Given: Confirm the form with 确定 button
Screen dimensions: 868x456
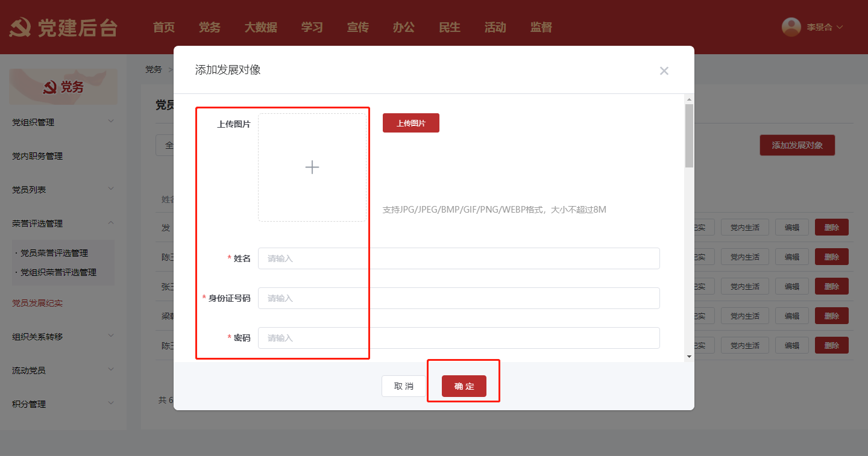Looking at the screenshot, I should pos(464,386).
